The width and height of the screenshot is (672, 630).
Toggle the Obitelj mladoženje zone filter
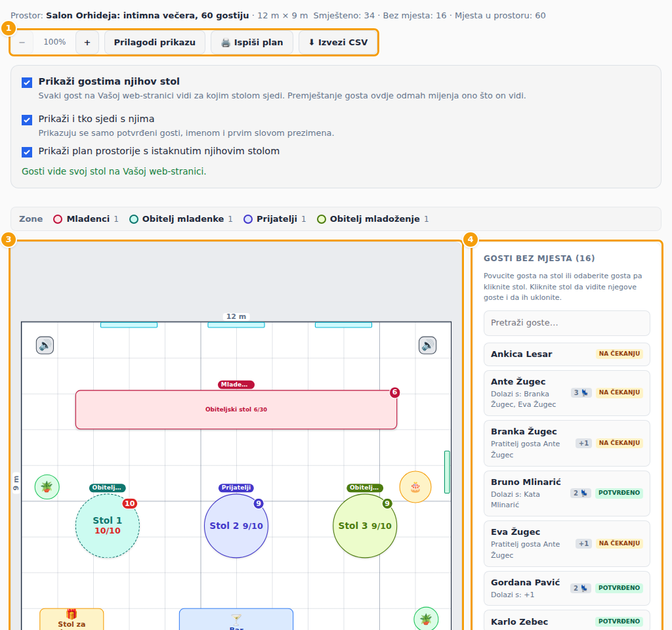(x=373, y=219)
